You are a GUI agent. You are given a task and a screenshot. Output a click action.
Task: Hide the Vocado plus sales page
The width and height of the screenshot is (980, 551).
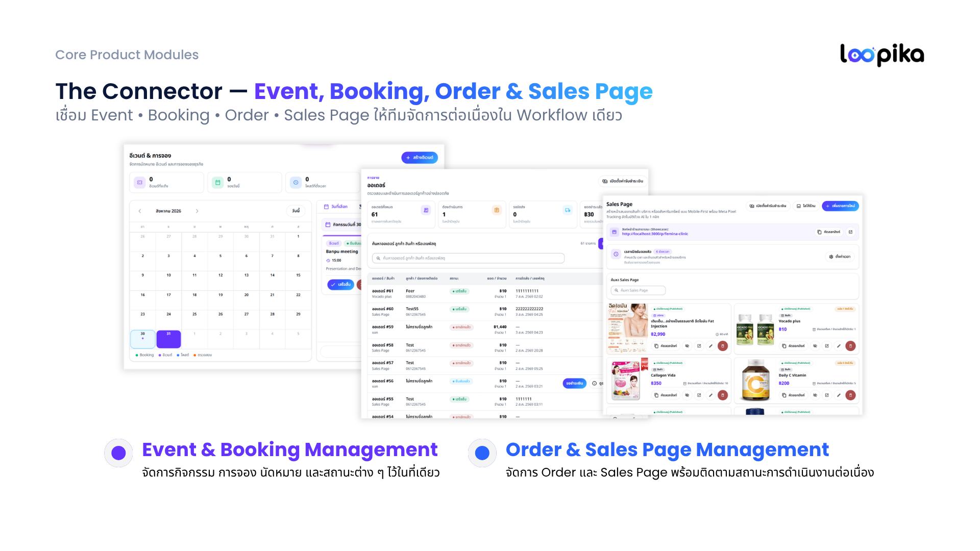(815, 346)
